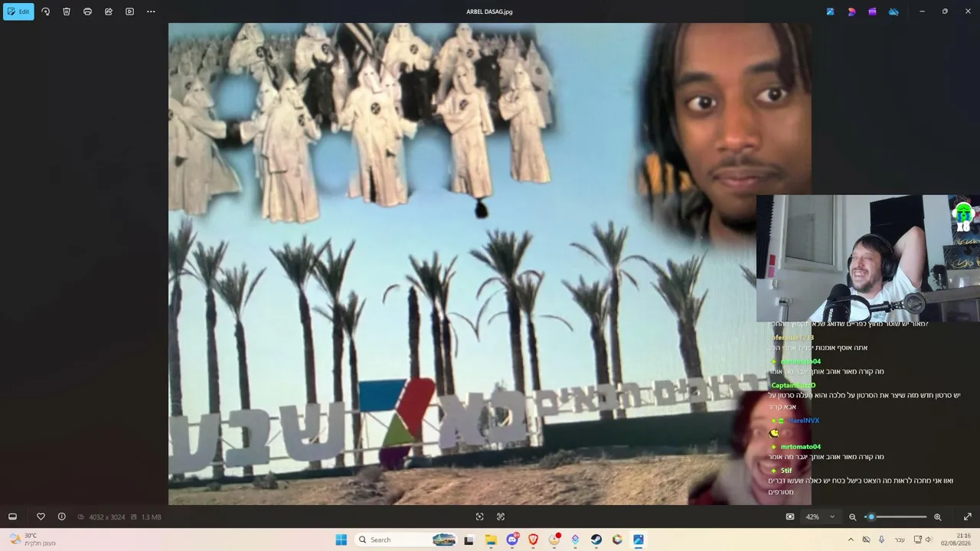Print the image using the printer icon

click(87, 11)
